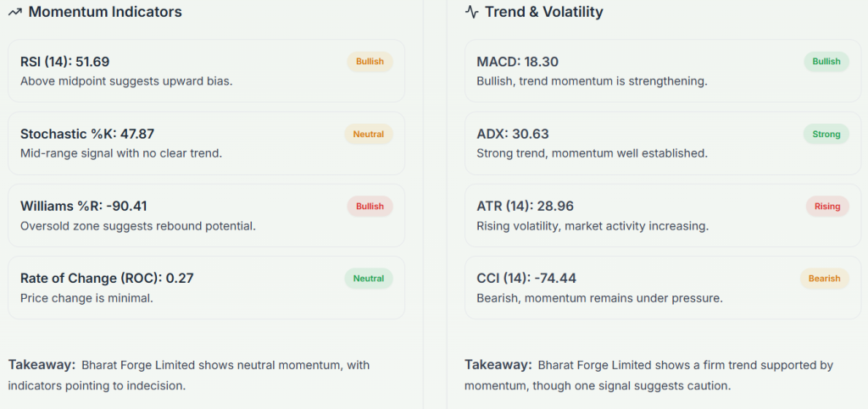Screen dimensions: 868x409
Task: Click the Strong badge on ADX card
Action: (x=826, y=135)
